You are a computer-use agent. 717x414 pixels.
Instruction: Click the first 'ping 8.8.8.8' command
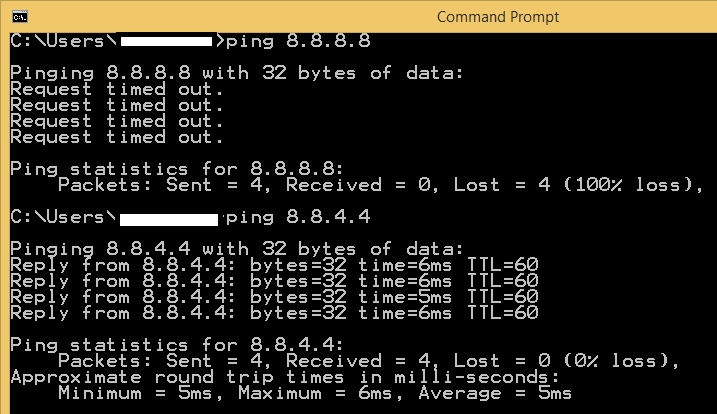pyautogui.click(x=298, y=41)
